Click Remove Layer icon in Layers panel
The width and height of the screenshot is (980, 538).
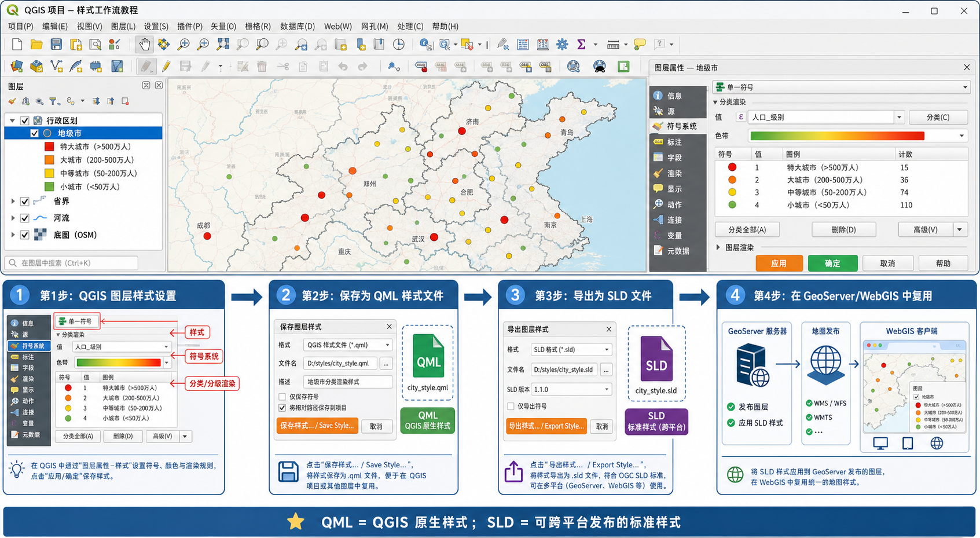[125, 101]
